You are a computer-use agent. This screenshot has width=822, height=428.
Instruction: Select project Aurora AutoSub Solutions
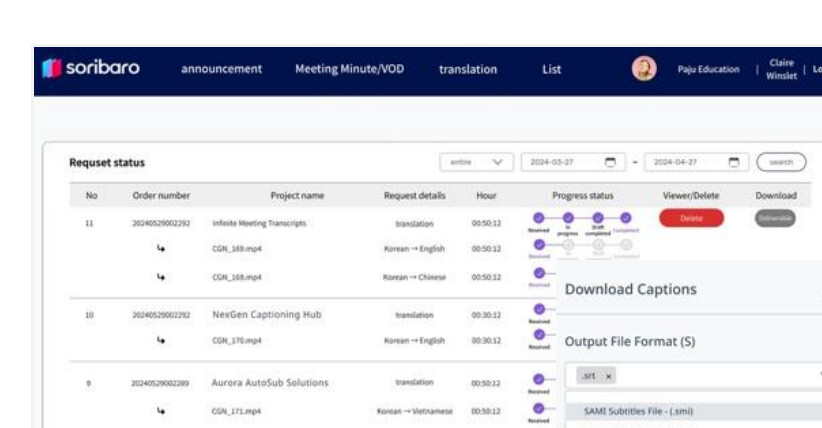[x=270, y=383]
